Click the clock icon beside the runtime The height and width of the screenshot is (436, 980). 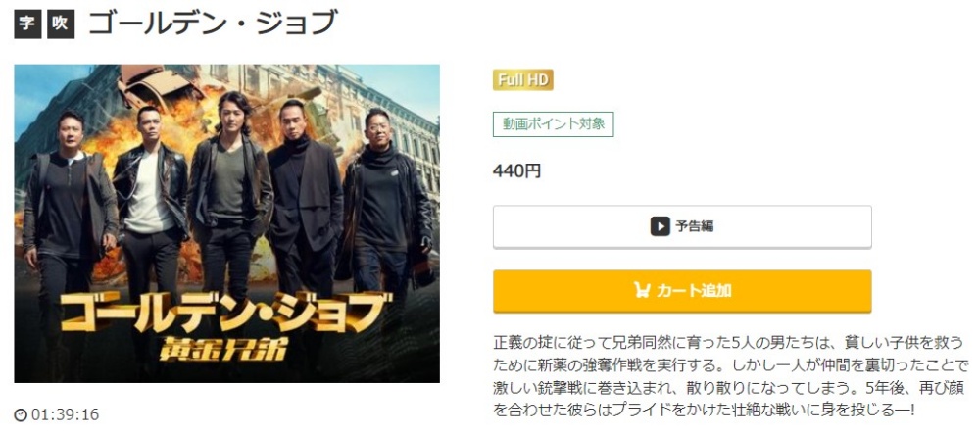(x=21, y=414)
